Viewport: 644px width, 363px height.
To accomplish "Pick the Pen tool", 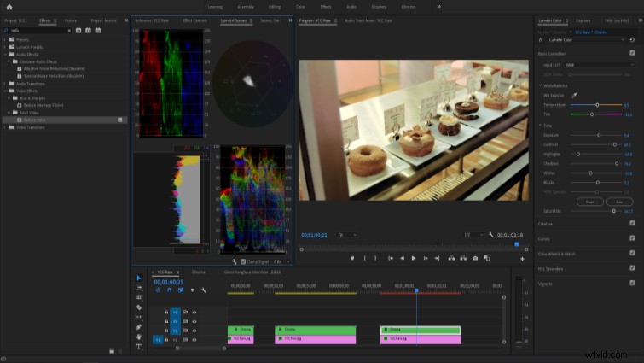I will click(x=139, y=327).
